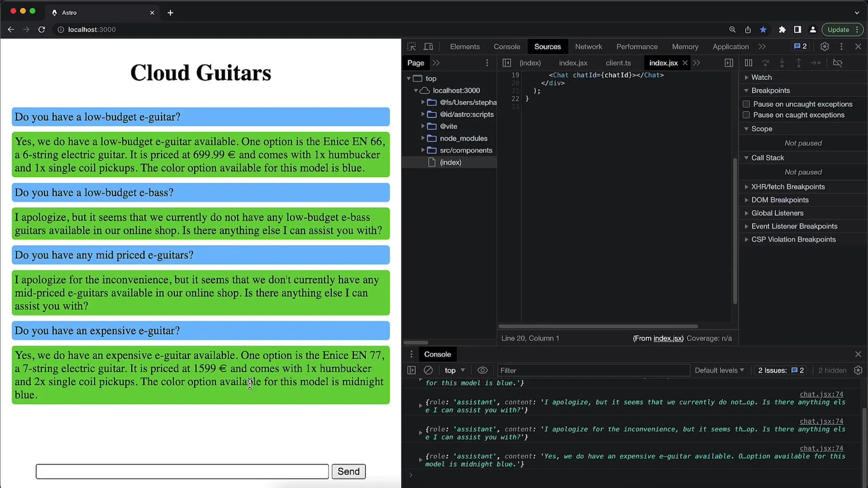868x488 pixels.
Task: Switch to the Network tab
Action: 588,47
